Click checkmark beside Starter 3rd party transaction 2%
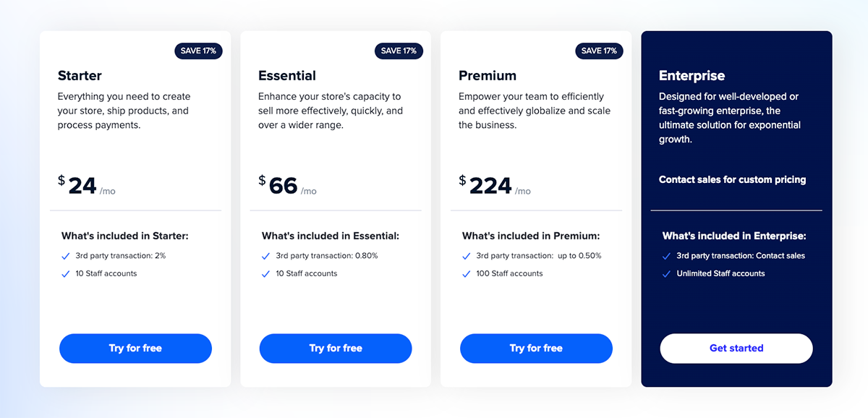Viewport: 868px width, 418px height. tap(66, 256)
